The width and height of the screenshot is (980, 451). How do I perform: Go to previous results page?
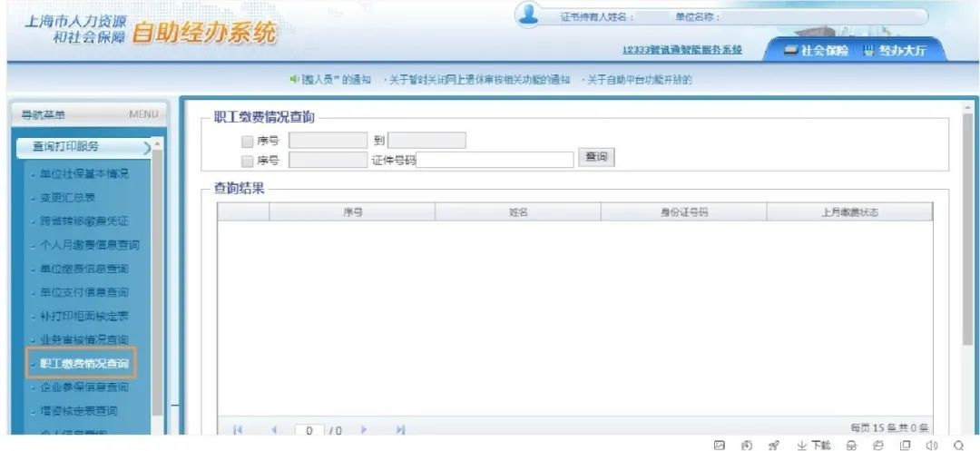pos(273,430)
